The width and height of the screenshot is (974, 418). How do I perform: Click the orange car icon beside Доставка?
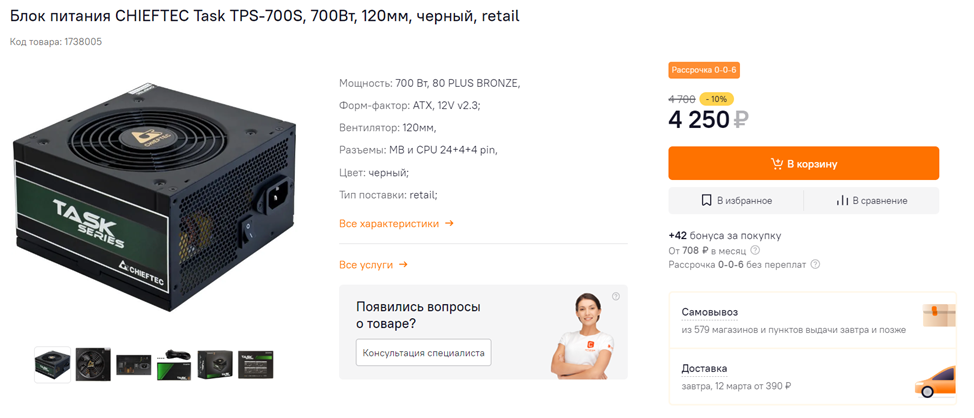tap(934, 383)
